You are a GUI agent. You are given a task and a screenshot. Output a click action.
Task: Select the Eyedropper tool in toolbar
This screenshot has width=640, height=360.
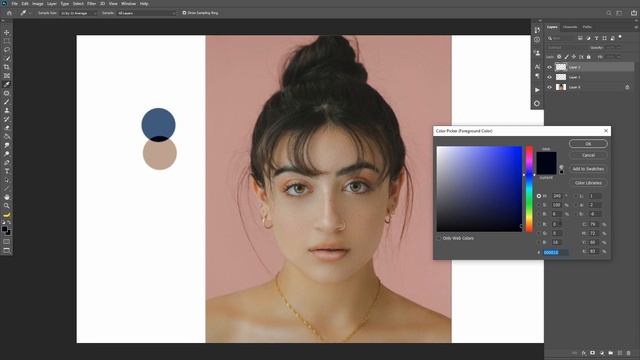pos(7,84)
